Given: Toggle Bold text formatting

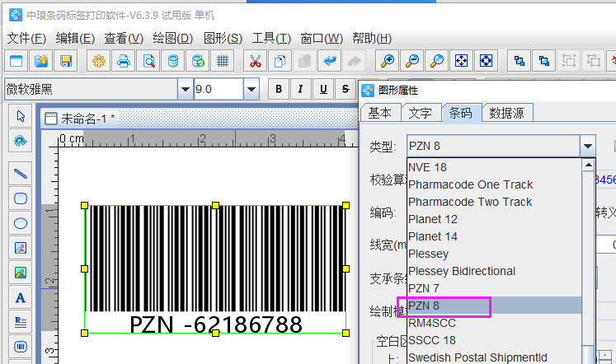Looking at the screenshot, I should (x=280, y=89).
